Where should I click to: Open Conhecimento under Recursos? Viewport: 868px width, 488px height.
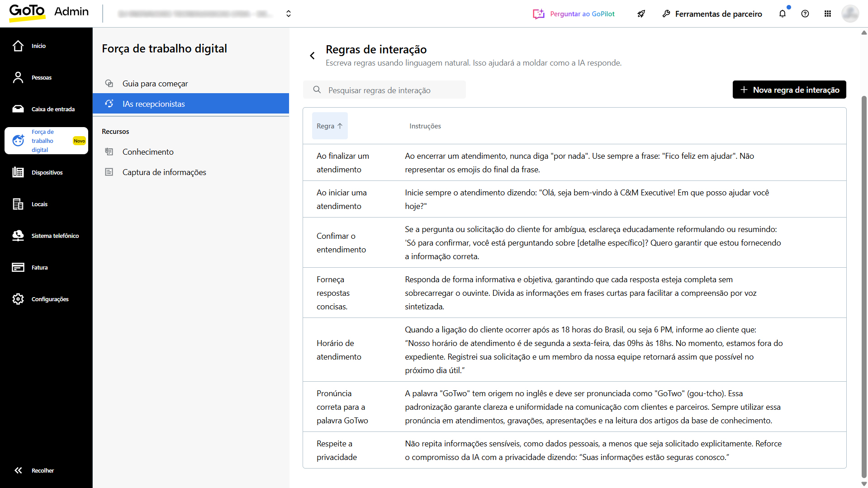148,152
